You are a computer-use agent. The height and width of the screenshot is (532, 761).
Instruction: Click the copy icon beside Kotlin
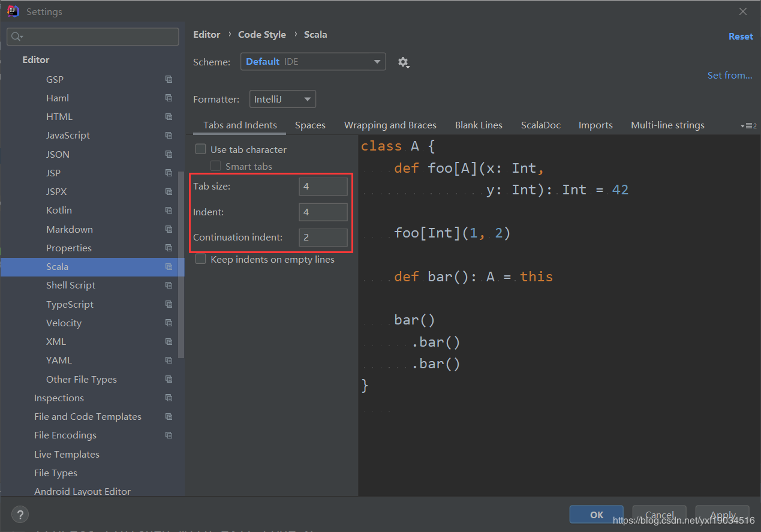[169, 210]
